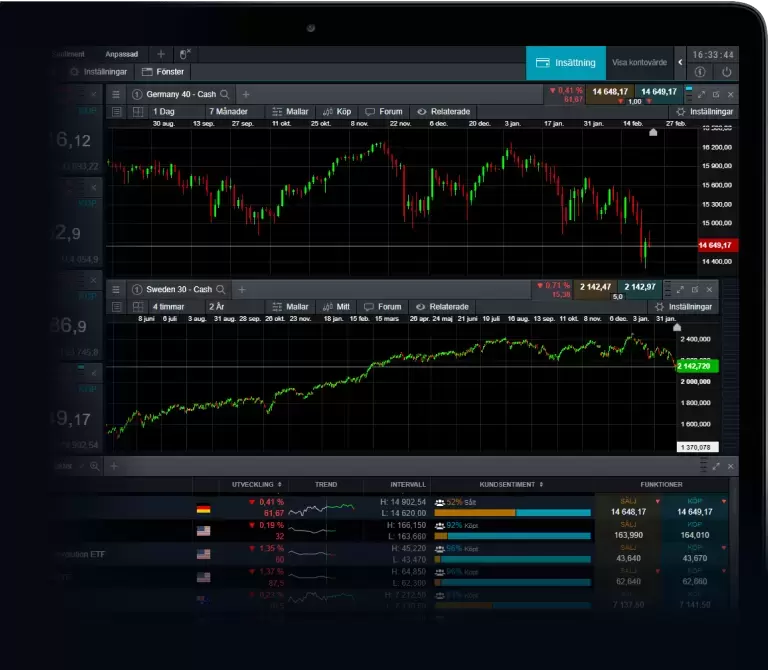Pop out the Germany 40 chart window
Viewport: 768px width, 670px height.
[716, 94]
